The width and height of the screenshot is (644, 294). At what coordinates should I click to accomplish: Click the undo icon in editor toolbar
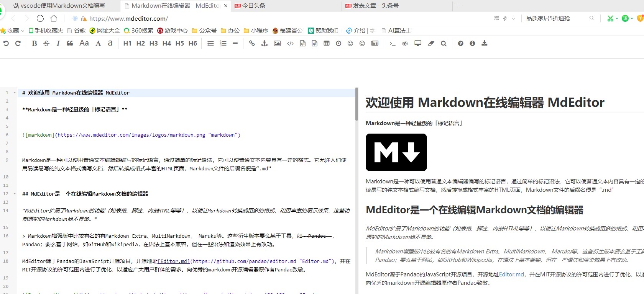click(x=6, y=44)
